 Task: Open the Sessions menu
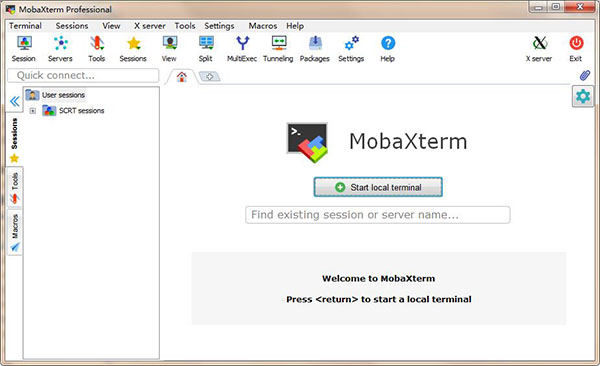(x=72, y=26)
